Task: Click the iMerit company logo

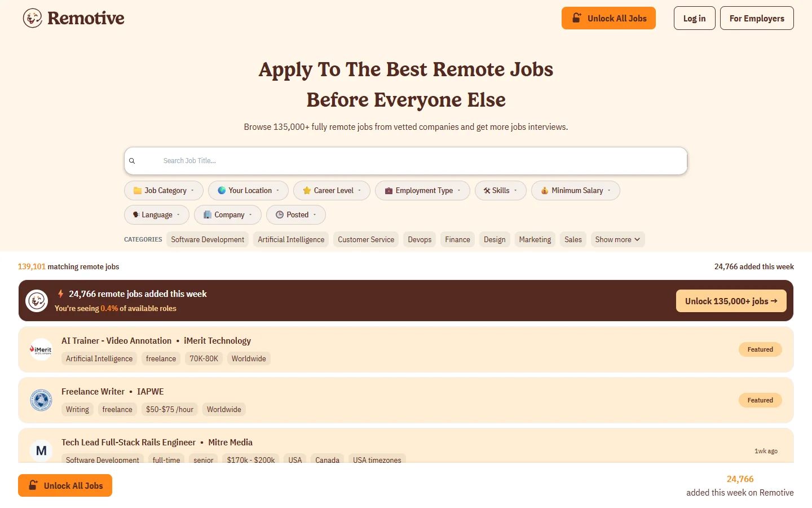Action: [x=41, y=349]
